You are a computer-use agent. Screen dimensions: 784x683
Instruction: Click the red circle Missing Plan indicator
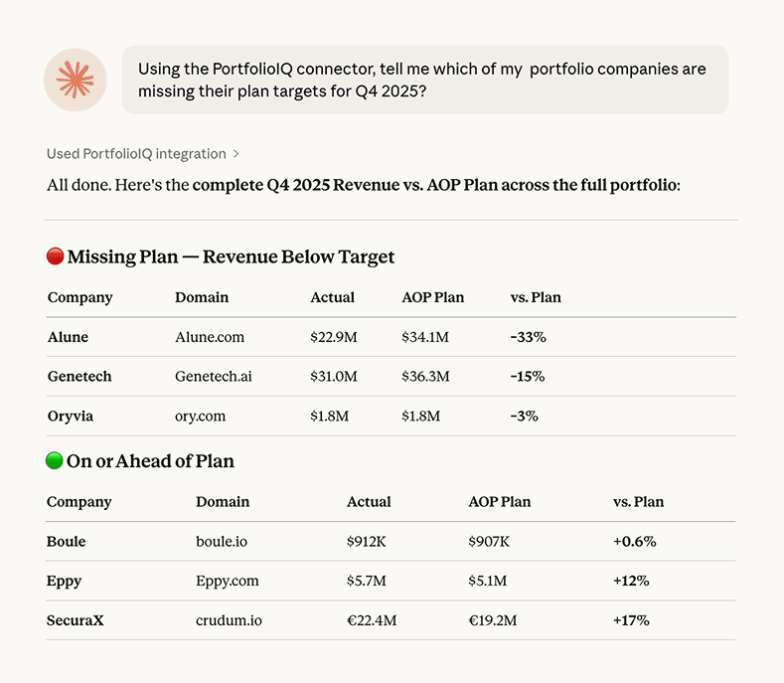(56, 256)
